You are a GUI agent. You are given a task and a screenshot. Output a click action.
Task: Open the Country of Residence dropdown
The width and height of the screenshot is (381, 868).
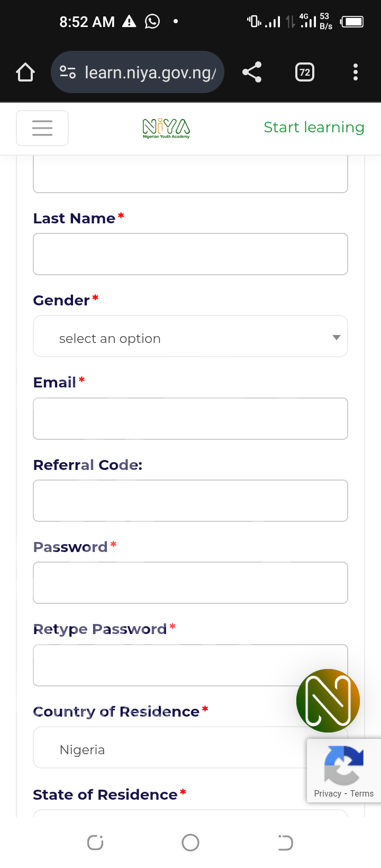click(169, 747)
